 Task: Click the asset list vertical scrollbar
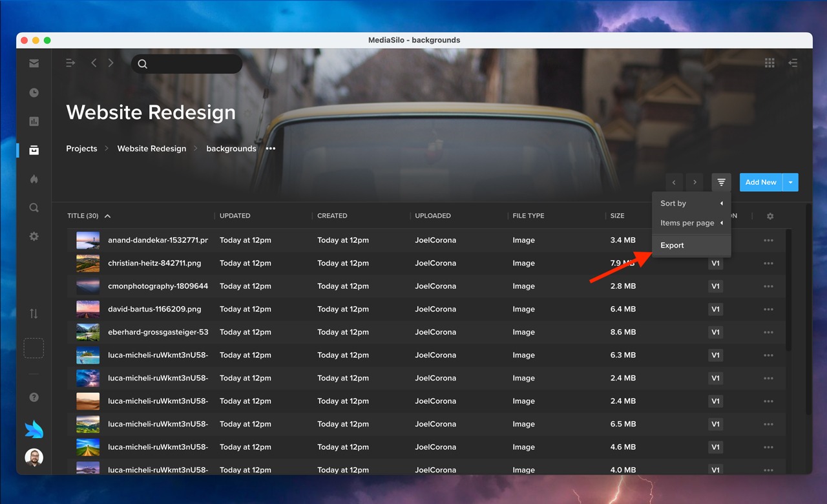788,290
